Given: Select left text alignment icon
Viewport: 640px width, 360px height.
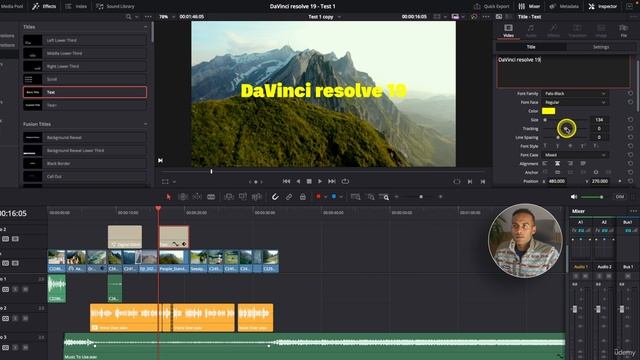Looking at the screenshot, I should (x=545, y=164).
